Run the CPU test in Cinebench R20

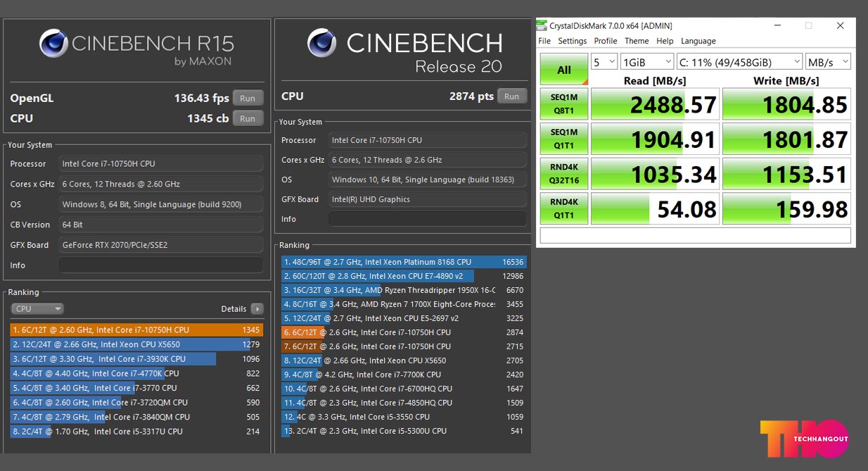click(511, 96)
